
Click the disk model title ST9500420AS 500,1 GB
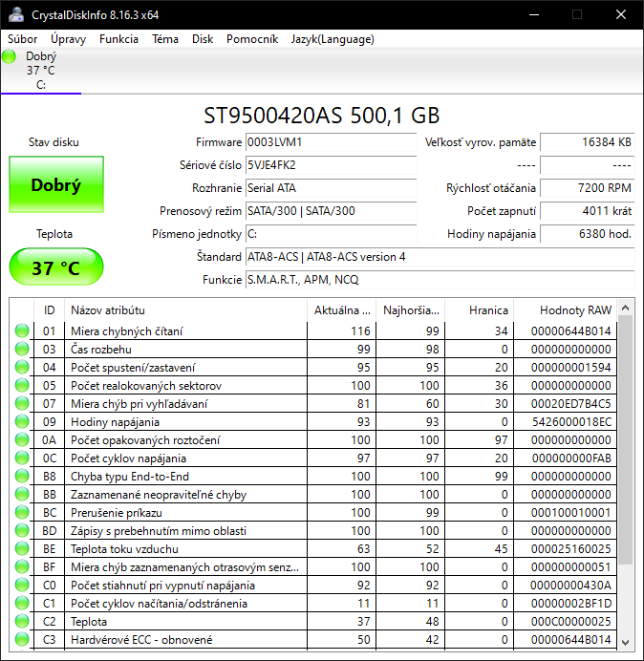pyautogui.click(x=322, y=115)
